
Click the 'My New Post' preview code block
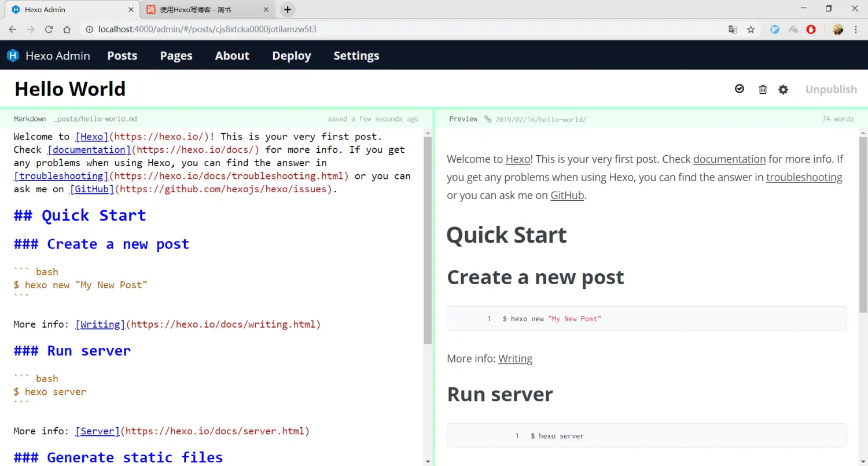646,318
